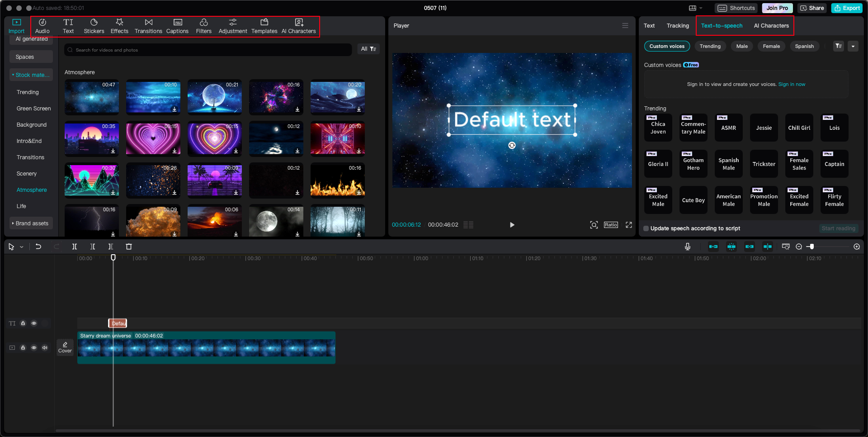
Task: Enter fullscreen player view
Action: [x=628, y=225]
